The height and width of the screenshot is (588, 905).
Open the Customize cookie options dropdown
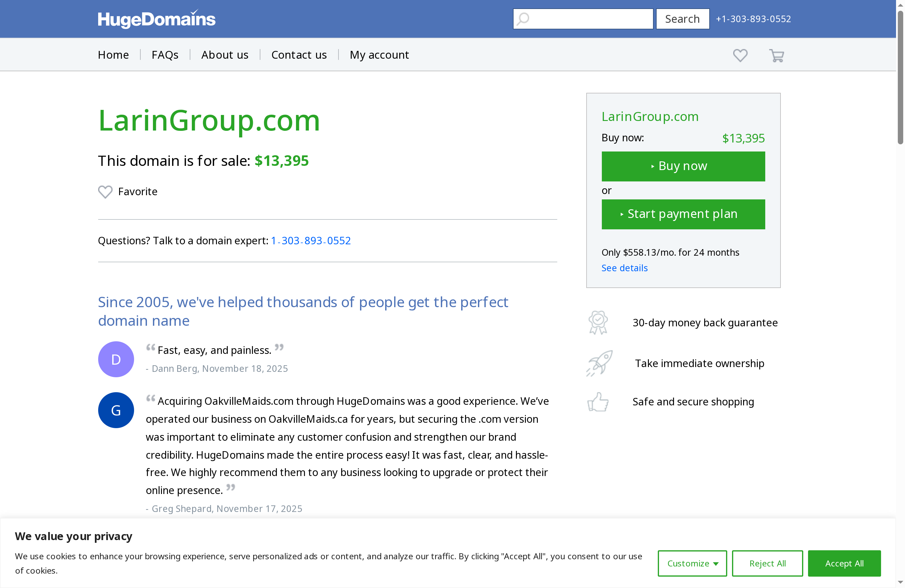click(x=692, y=563)
